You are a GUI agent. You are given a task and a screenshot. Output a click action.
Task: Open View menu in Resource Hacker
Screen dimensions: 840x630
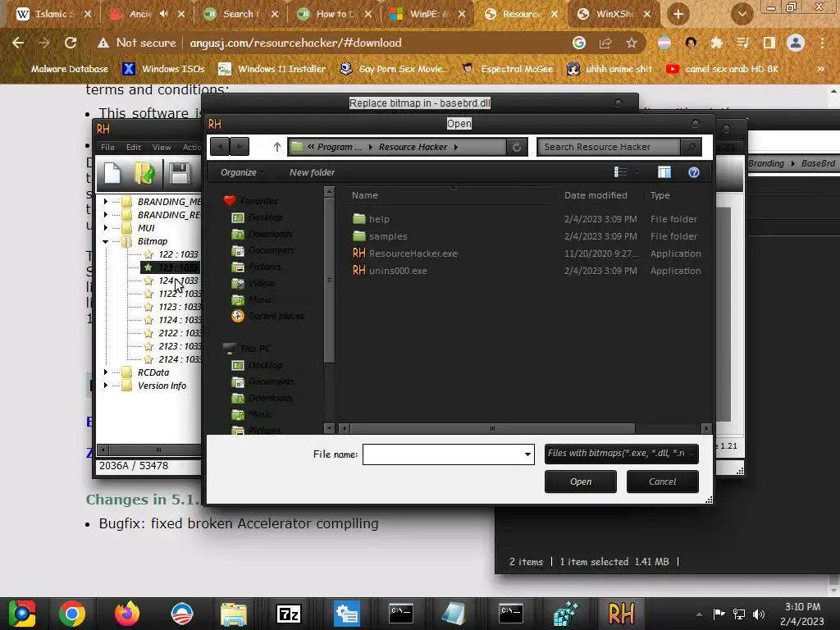click(x=162, y=148)
